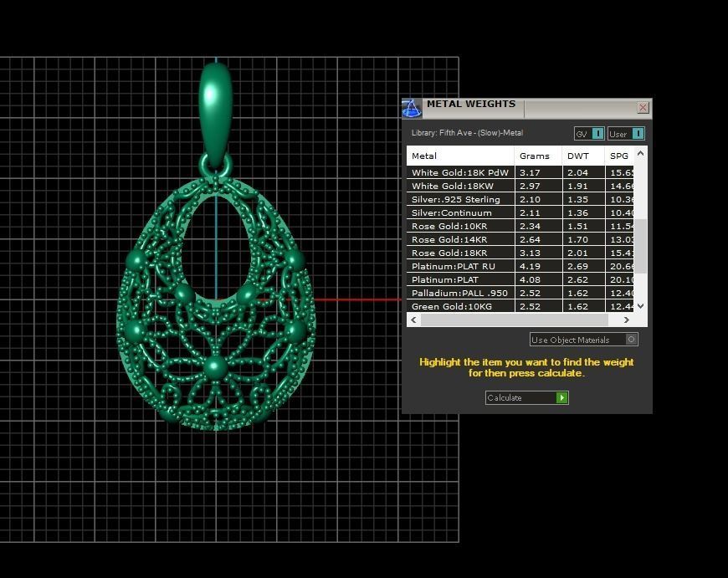The width and height of the screenshot is (728, 578).
Task: Click the 3.17 grams value
Action: [530, 172]
